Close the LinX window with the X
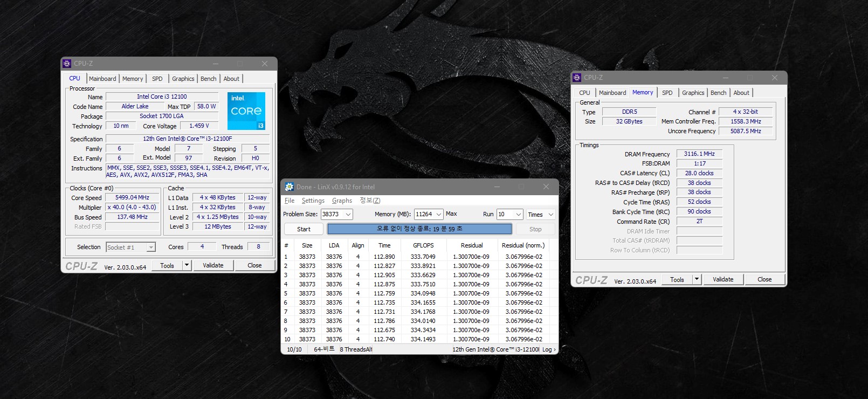Screen dimensions: 868x399 [x=546, y=187]
